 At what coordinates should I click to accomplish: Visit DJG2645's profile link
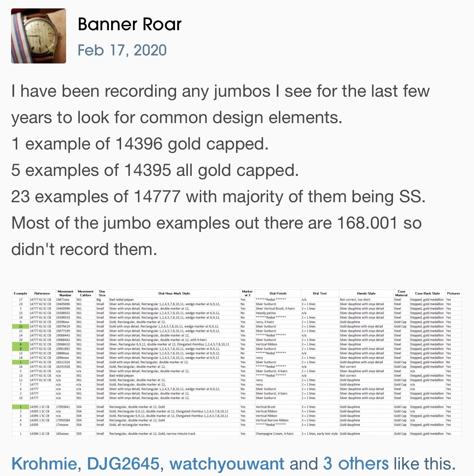[123, 463]
